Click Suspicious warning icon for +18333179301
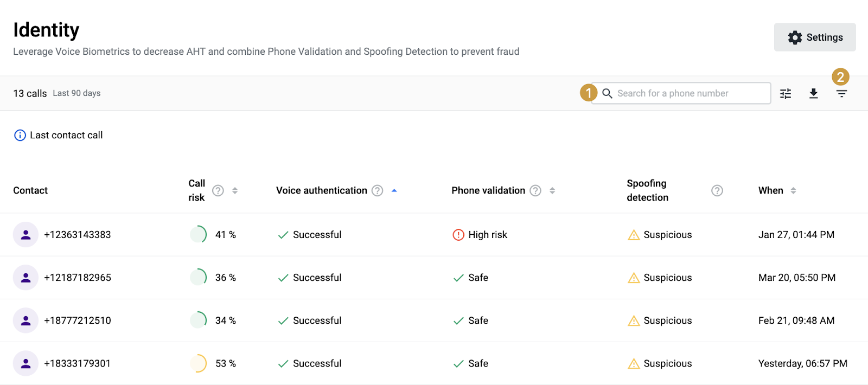 (x=634, y=363)
